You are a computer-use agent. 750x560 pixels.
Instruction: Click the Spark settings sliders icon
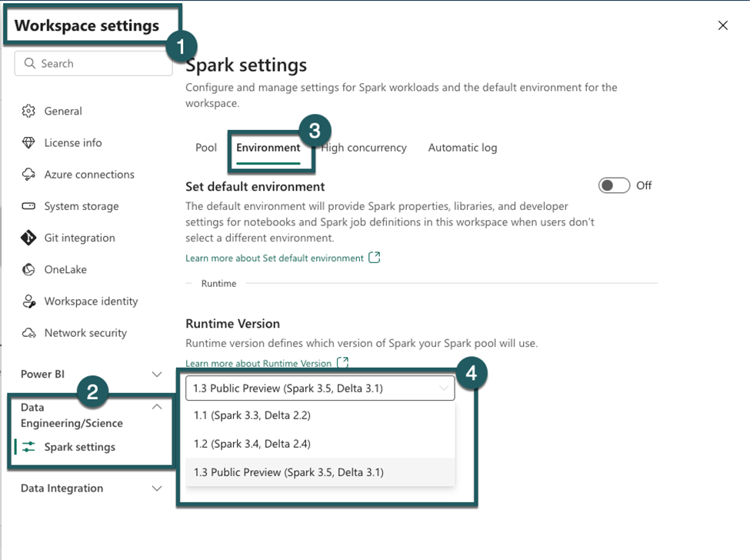(28, 447)
